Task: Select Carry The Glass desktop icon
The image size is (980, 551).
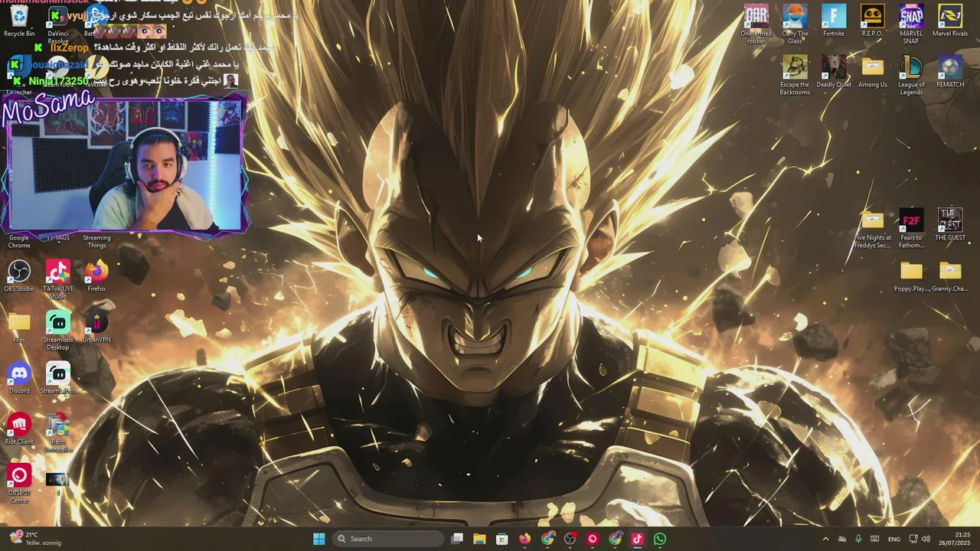Action: (795, 24)
